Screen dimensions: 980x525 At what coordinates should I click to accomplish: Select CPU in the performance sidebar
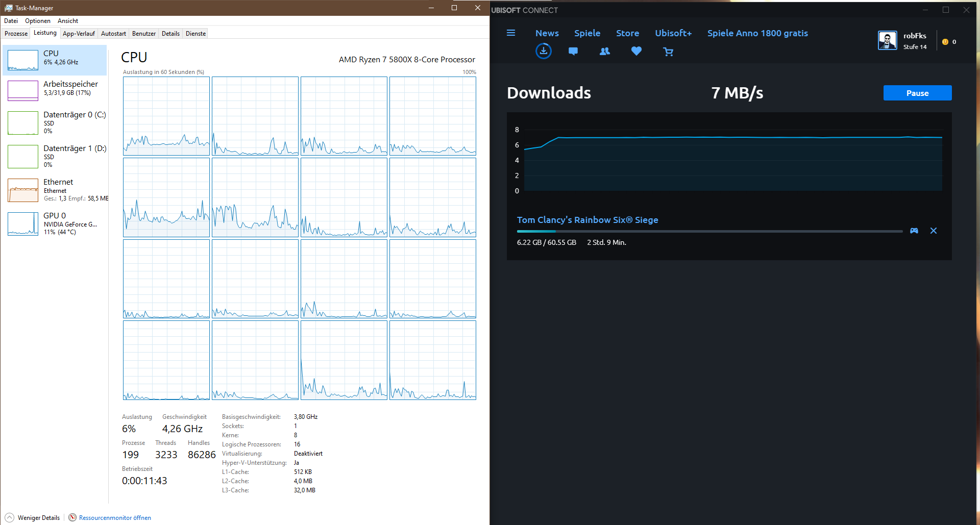(55, 60)
